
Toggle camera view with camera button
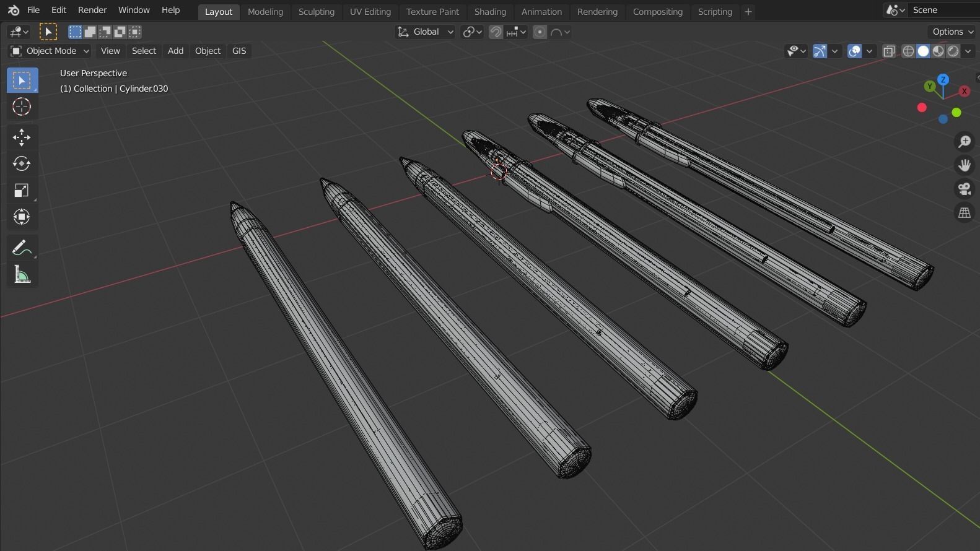965,189
